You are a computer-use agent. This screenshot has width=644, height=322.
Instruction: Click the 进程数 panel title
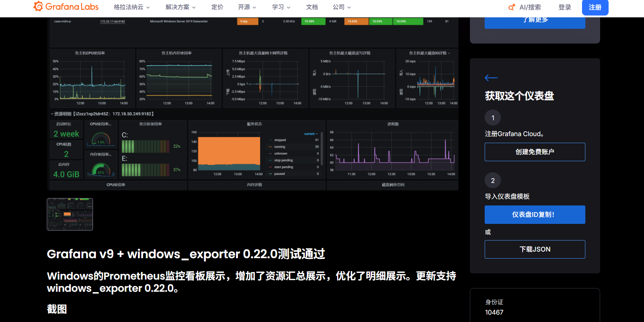[393, 124]
